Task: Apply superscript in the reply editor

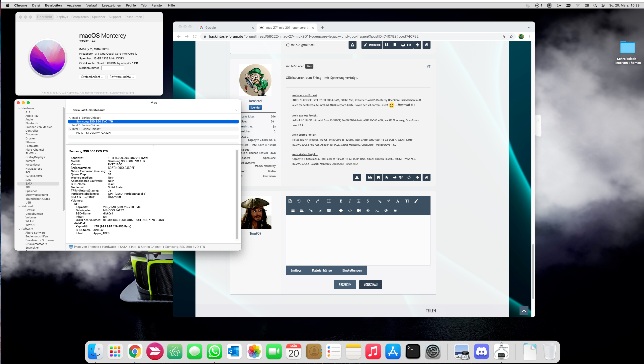Action: (389, 201)
